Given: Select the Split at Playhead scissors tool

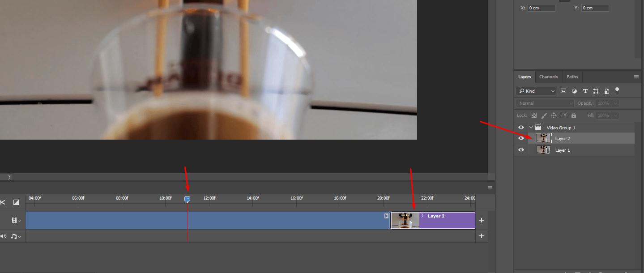Looking at the screenshot, I should pos(2,202).
